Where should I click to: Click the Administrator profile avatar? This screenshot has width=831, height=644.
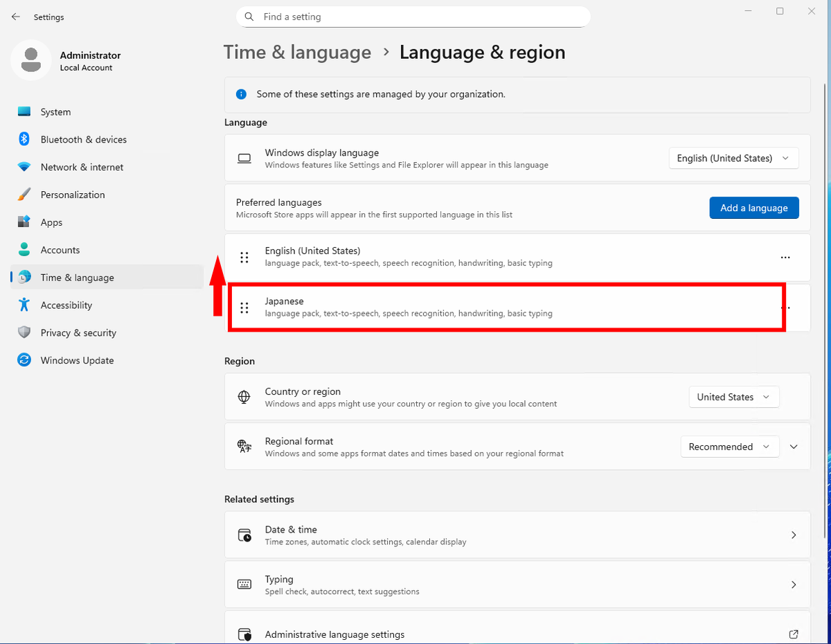click(x=30, y=60)
